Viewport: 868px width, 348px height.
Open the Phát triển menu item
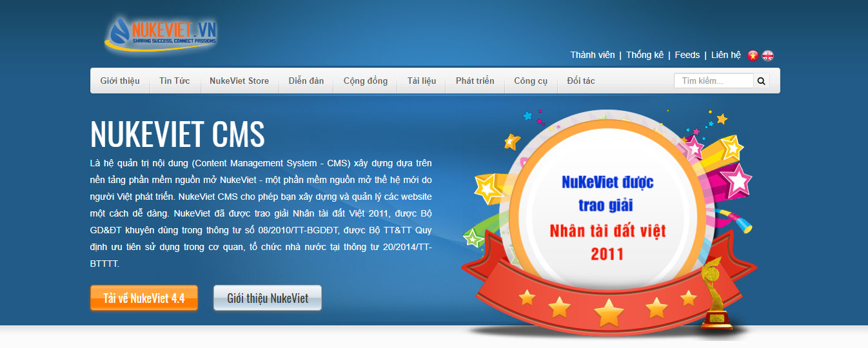point(475,81)
